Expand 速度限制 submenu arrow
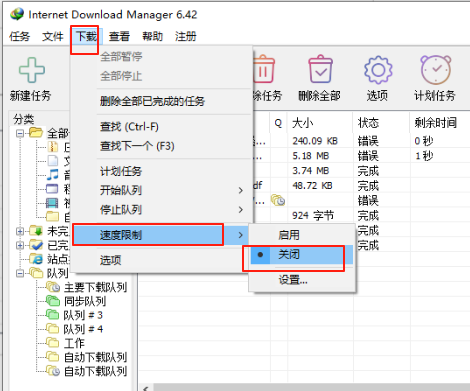470x391 pixels. (x=241, y=235)
